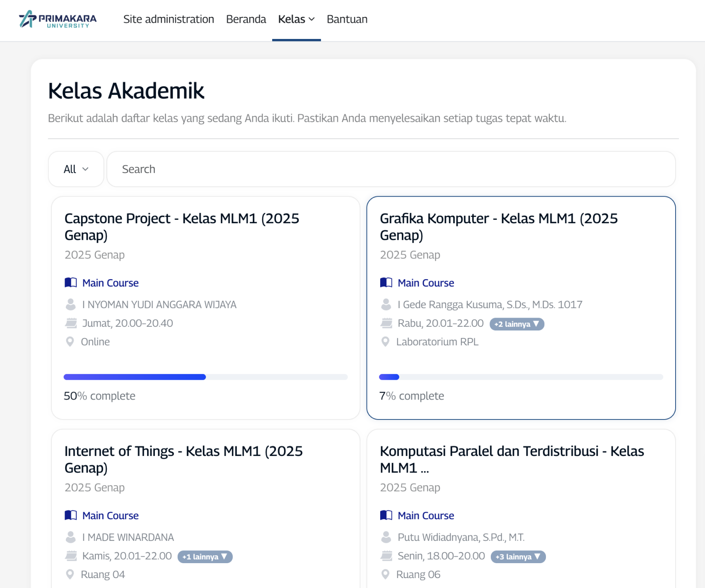Click lecturer icon beside Putu Widiadnyana
The image size is (705, 588).
click(x=386, y=537)
